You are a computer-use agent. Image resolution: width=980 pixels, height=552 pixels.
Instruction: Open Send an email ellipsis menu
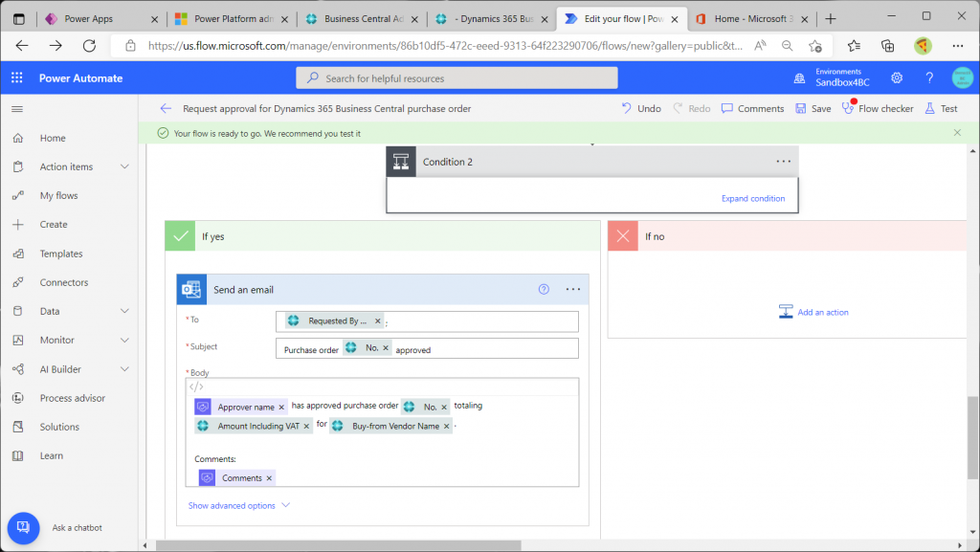[573, 289]
